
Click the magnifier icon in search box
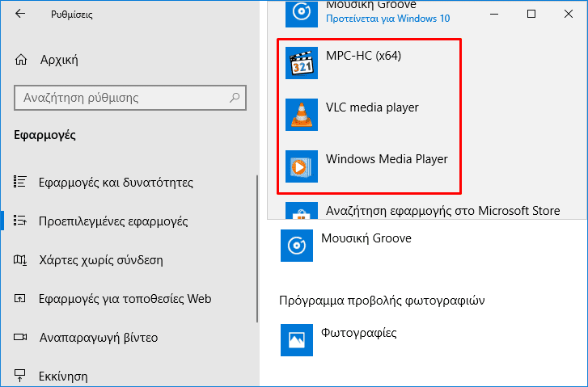[x=235, y=98]
